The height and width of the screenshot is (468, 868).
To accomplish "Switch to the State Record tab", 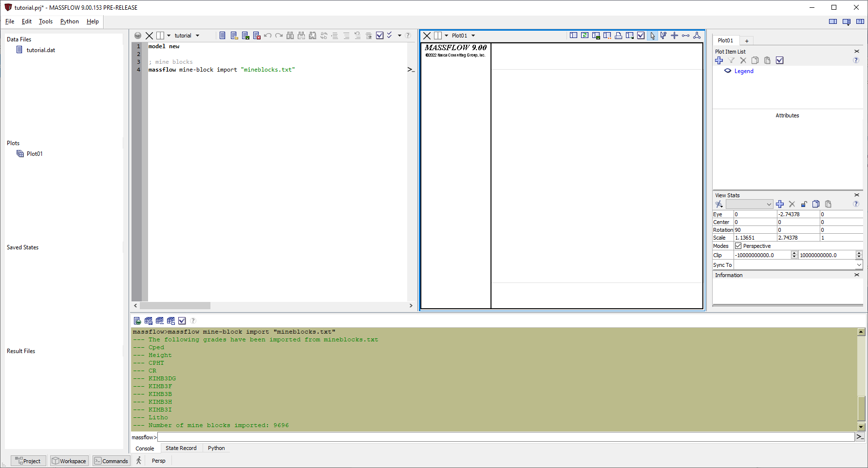I will click(181, 448).
